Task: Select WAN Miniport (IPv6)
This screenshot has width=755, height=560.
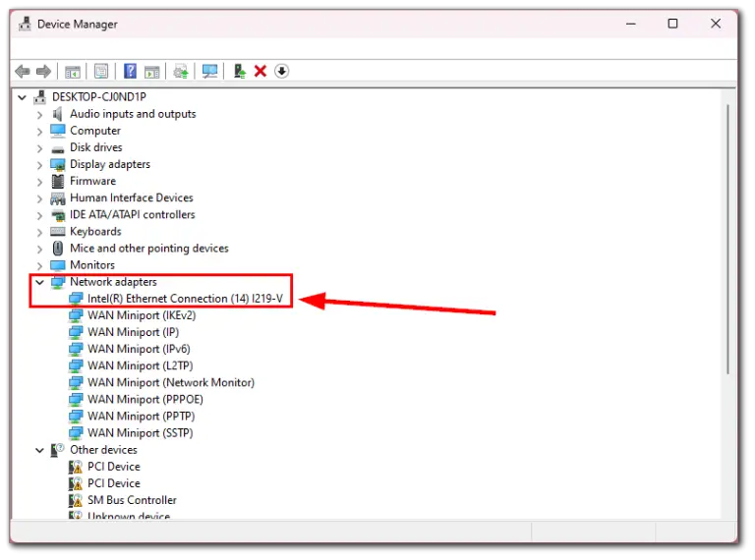Action: coord(139,350)
